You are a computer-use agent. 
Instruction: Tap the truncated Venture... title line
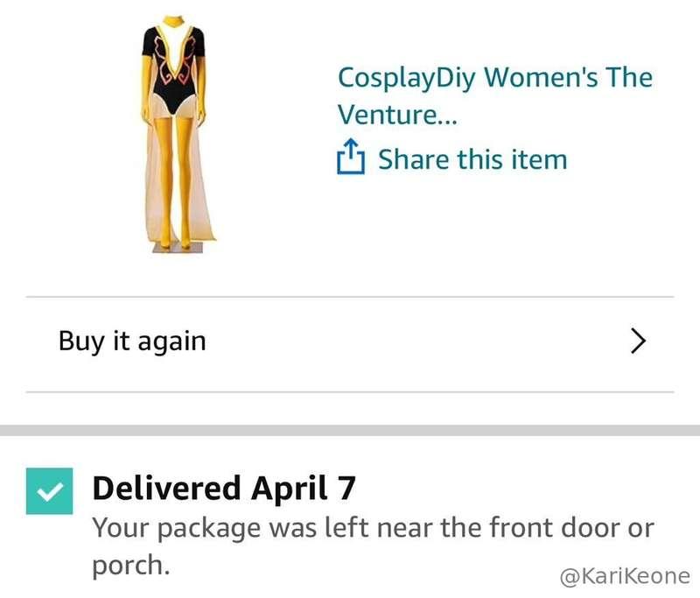pos(397,115)
